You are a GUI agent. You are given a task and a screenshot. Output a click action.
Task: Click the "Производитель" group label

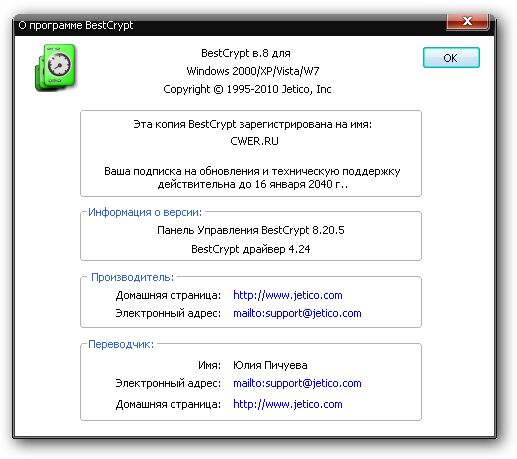pos(132,277)
